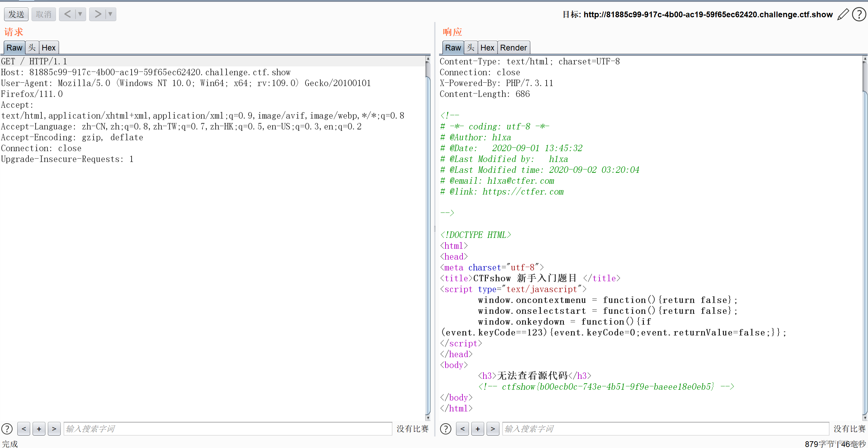
Task: Click scroll-up arrow of request pane scrollbar
Action: coord(428,59)
